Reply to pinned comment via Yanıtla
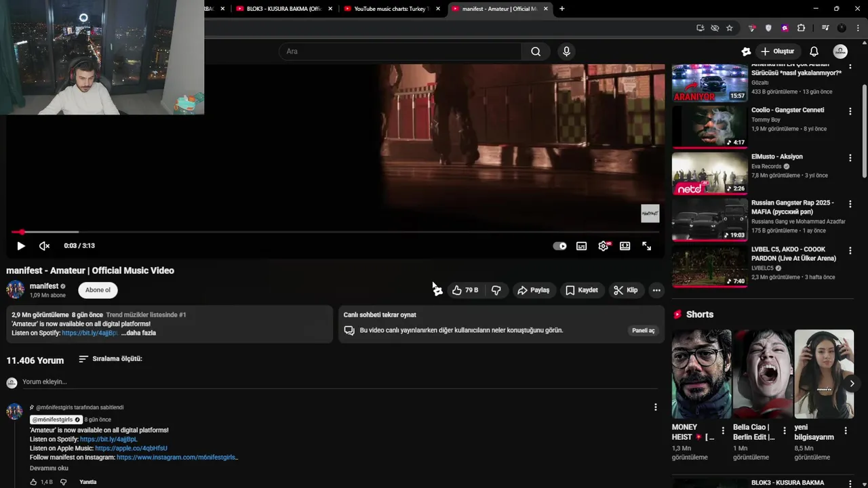The height and width of the screenshot is (488, 868). coord(88,482)
